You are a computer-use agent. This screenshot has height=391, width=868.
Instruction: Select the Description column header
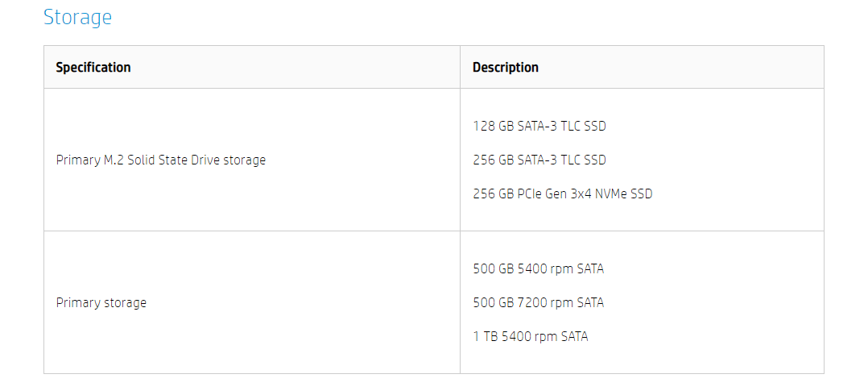click(506, 67)
